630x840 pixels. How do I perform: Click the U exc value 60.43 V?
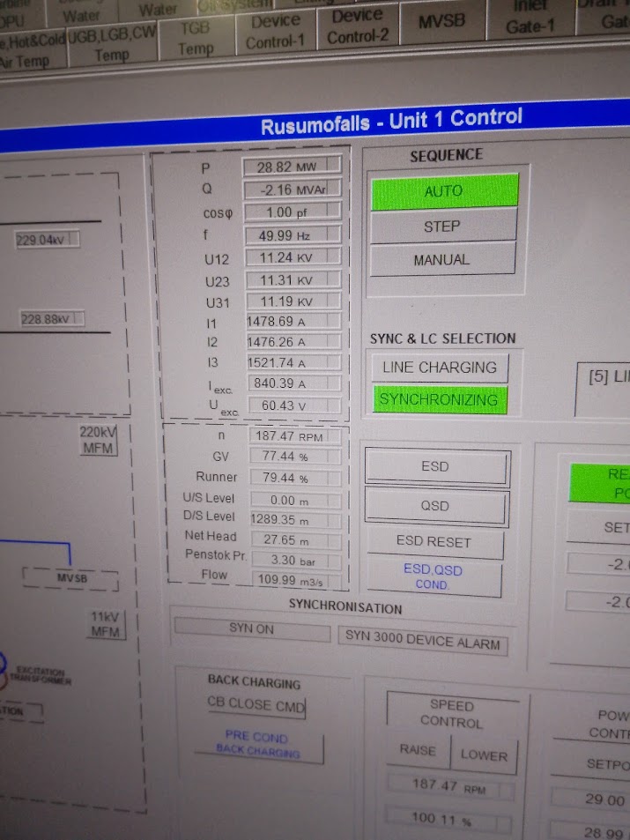coord(294,405)
